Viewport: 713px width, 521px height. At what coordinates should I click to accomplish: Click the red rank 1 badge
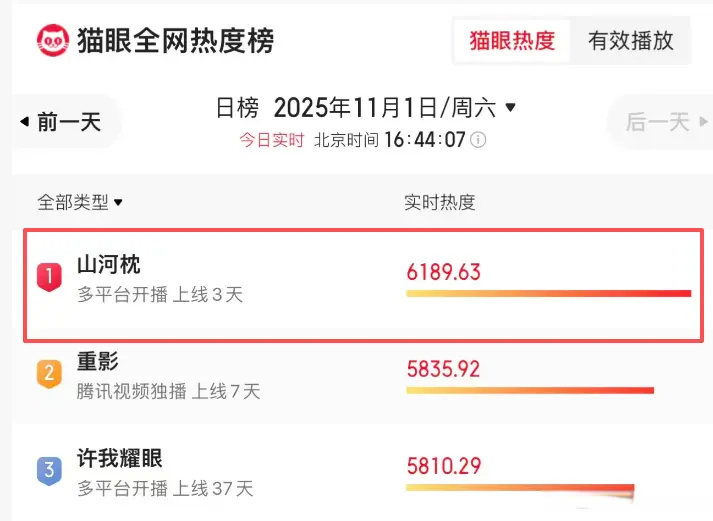click(49, 275)
